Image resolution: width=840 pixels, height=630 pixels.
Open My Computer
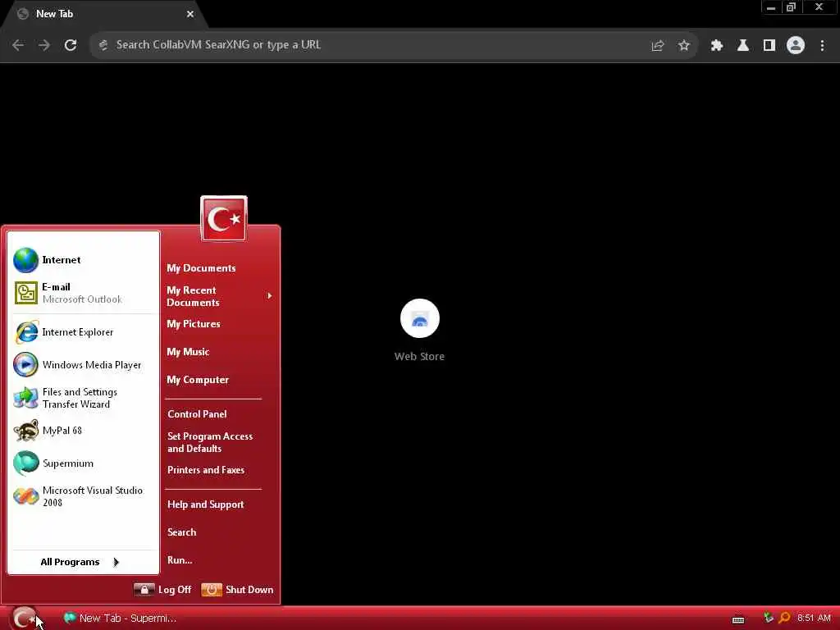coord(198,380)
